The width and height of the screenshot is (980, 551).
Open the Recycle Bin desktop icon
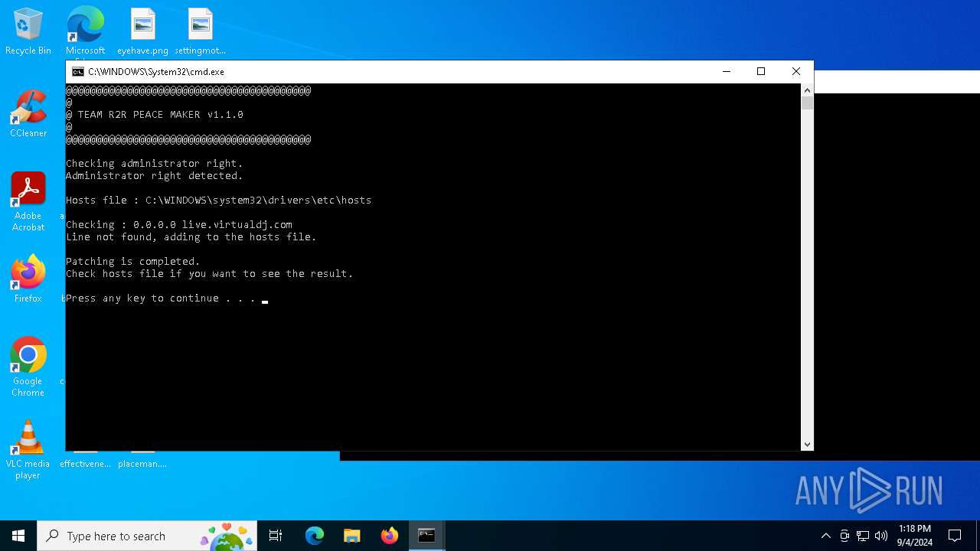tap(28, 32)
